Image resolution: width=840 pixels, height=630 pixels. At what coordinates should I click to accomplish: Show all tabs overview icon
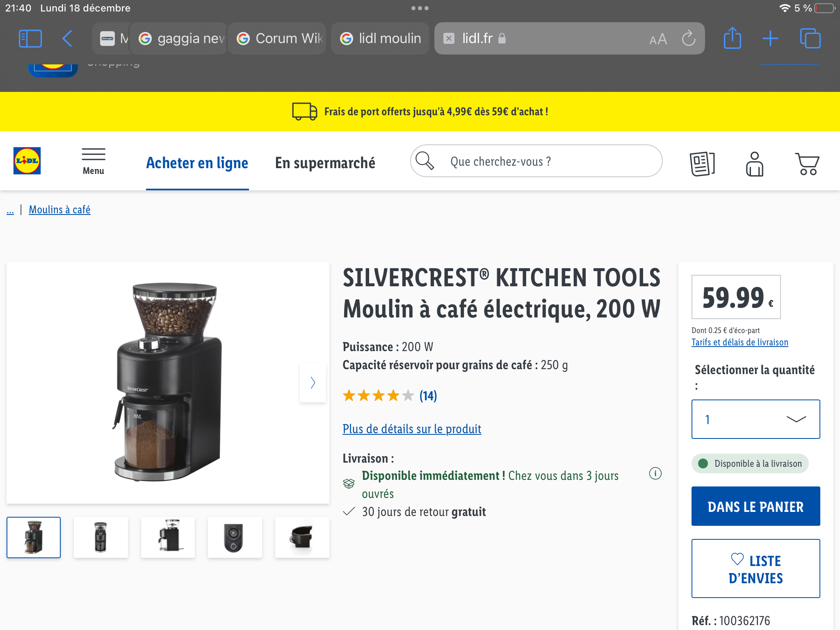810,39
